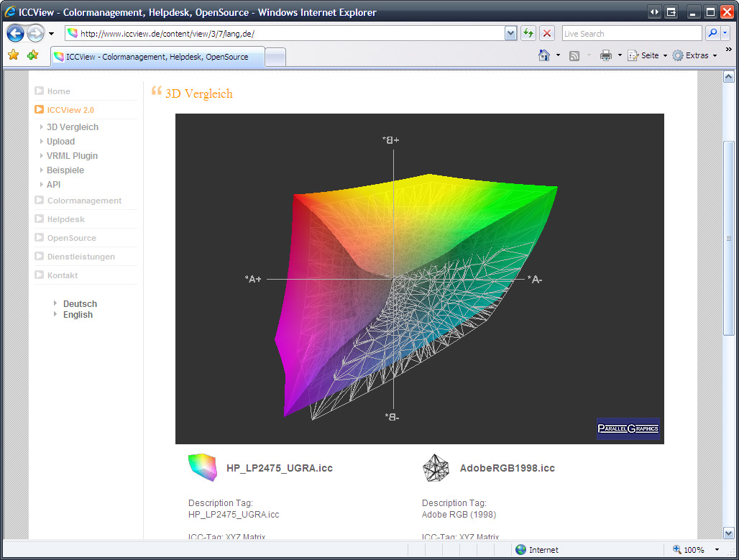Change the 100% zoom level dropdown
Viewport: 739px width, 560px height.
[716, 550]
